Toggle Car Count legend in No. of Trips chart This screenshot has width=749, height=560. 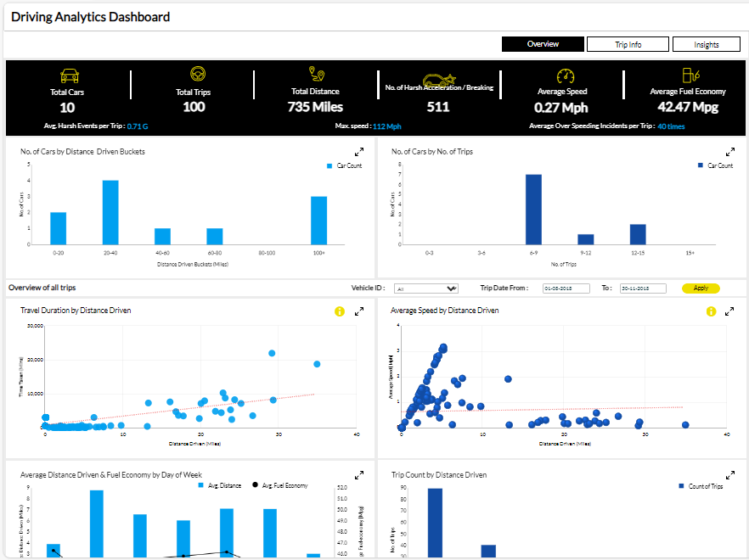tap(715, 165)
